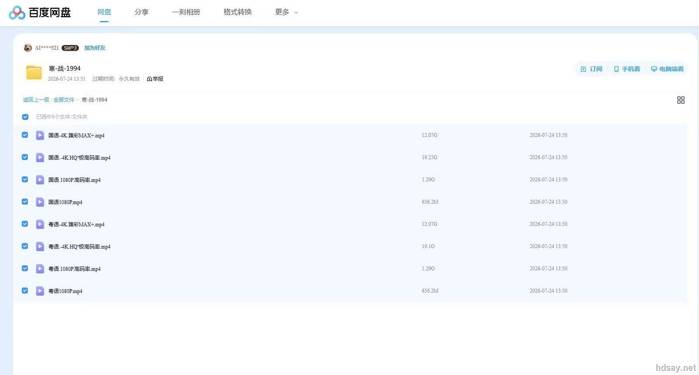This screenshot has width=699, height=375.
Task: Uncheck 粤语1080P.mp4 checkbox
Action: [25, 291]
